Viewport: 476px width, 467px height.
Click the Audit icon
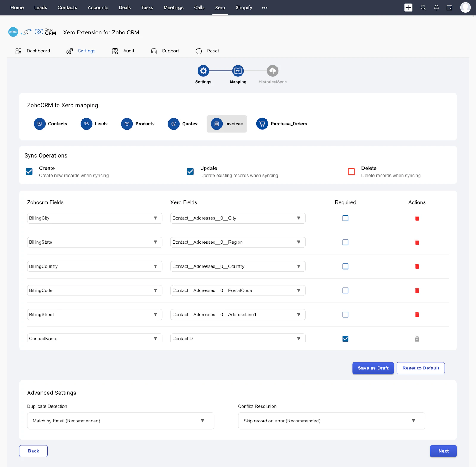point(115,51)
